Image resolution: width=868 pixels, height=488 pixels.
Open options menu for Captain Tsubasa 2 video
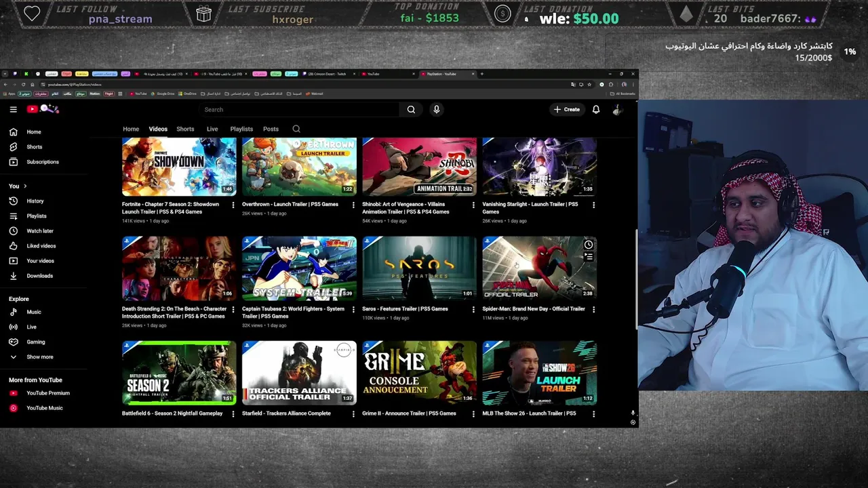(353, 309)
